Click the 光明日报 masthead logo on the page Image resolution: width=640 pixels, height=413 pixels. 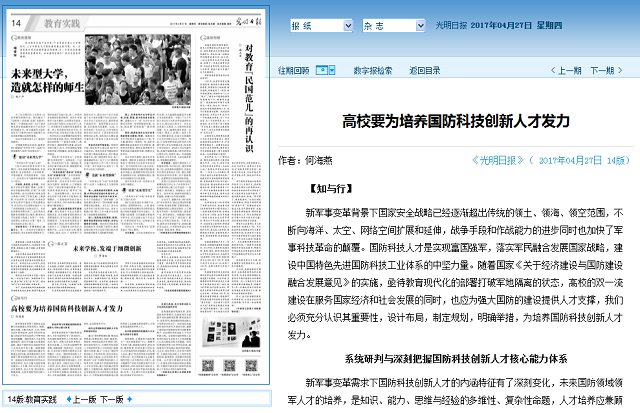pos(248,22)
